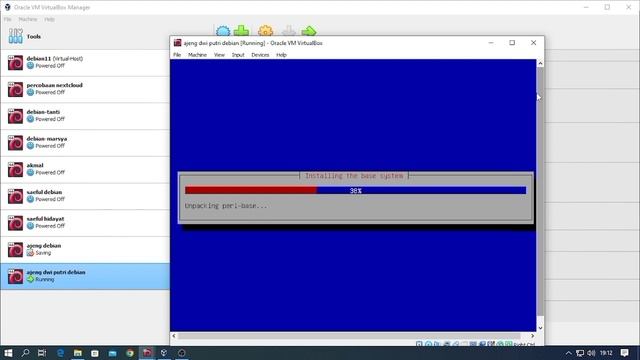Click the Tools label in the Manager
Image resolution: width=640 pixels, height=360 pixels.
(x=33, y=37)
